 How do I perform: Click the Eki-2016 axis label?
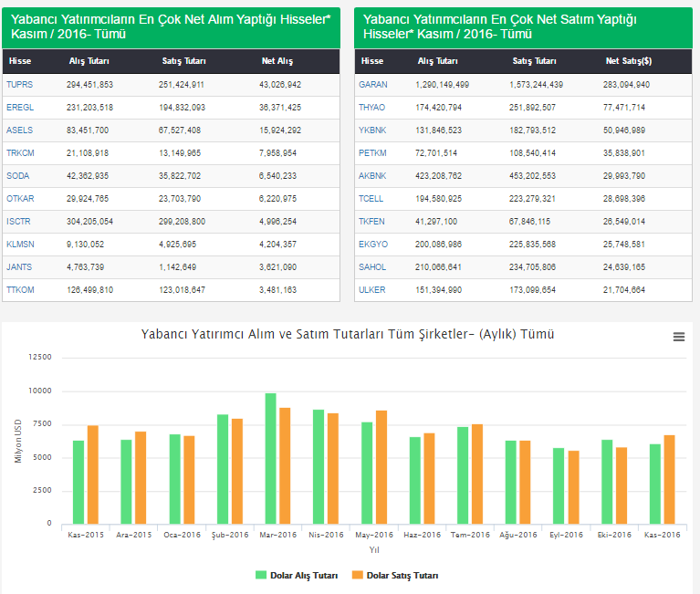click(614, 535)
